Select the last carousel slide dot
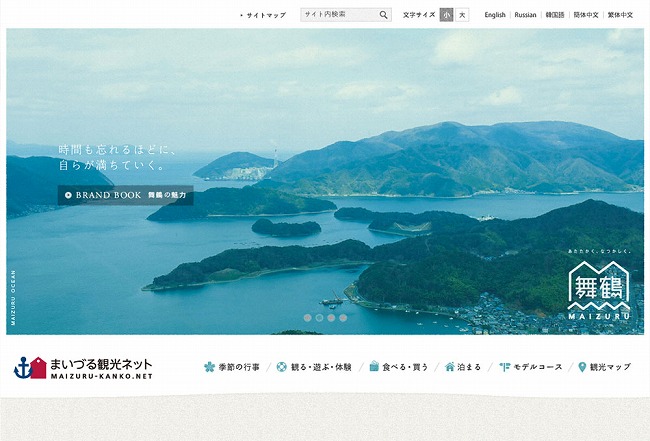The width and height of the screenshot is (650, 441). tap(343, 318)
